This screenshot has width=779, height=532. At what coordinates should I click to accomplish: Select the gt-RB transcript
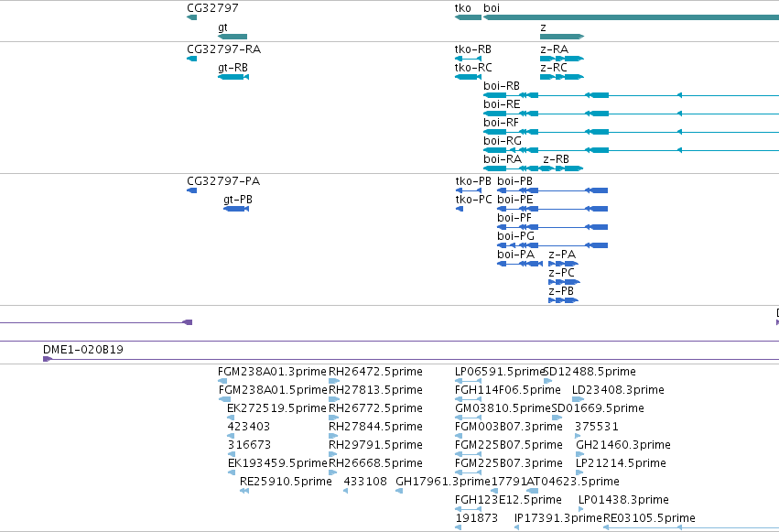tap(233, 77)
